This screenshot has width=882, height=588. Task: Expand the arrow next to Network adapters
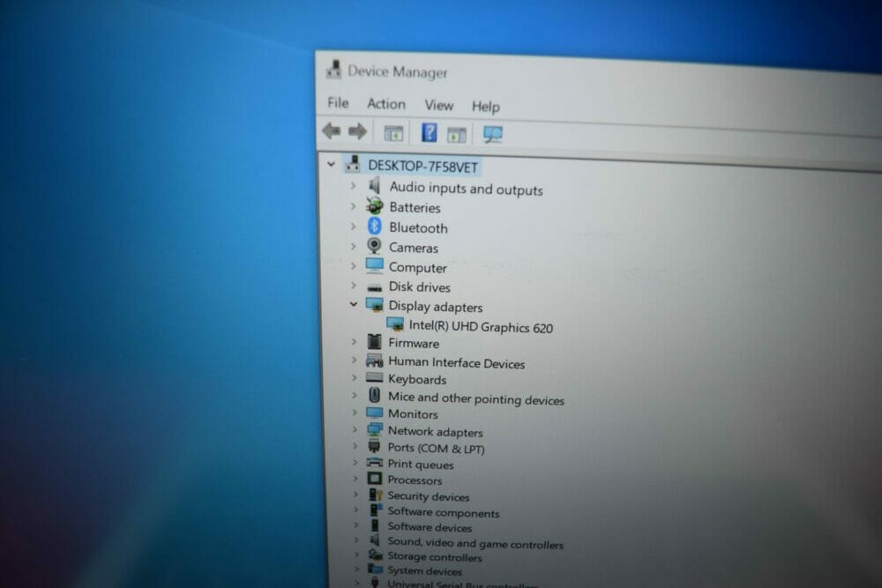click(x=355, y=430)
